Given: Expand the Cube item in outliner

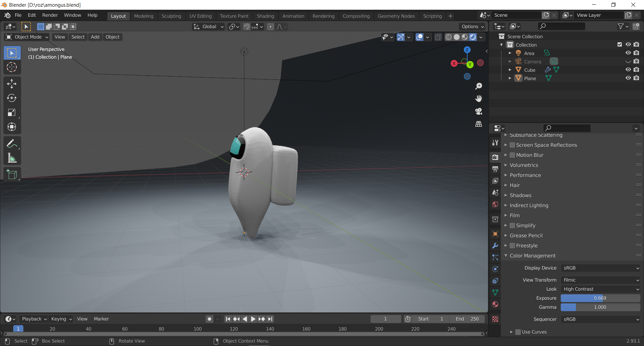Looking at the screenshot, I should tap(510, 70).
